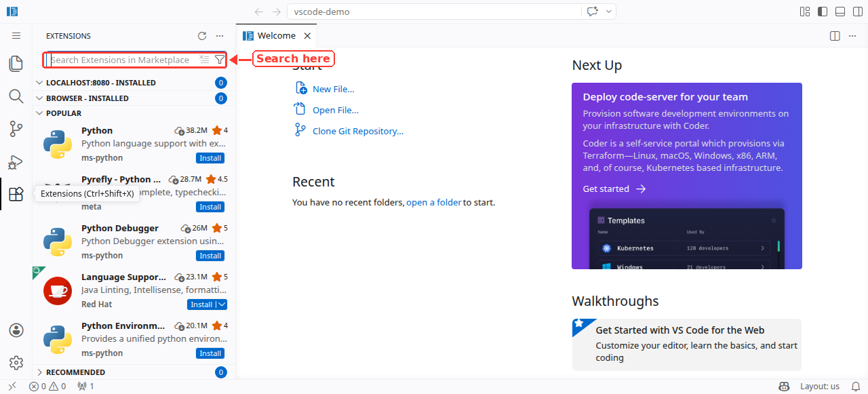Image resolution: width=868 pixels, height=394 pixels.
Task: Click the Copilot status bar icon
Action: [x=784, y=387]
